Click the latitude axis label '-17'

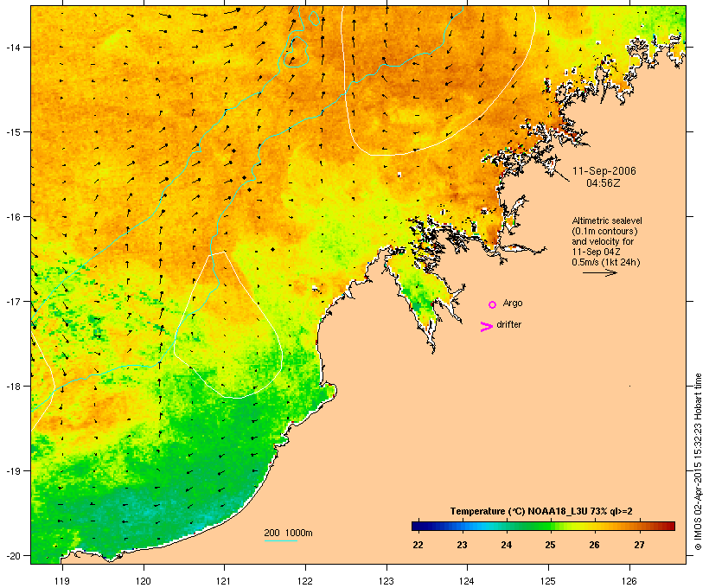(x=12, y=301)
